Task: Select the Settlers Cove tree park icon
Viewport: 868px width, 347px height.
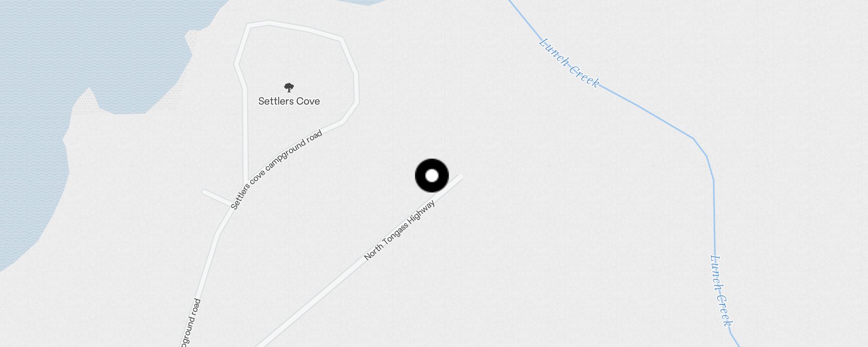Action: [289, 88]
